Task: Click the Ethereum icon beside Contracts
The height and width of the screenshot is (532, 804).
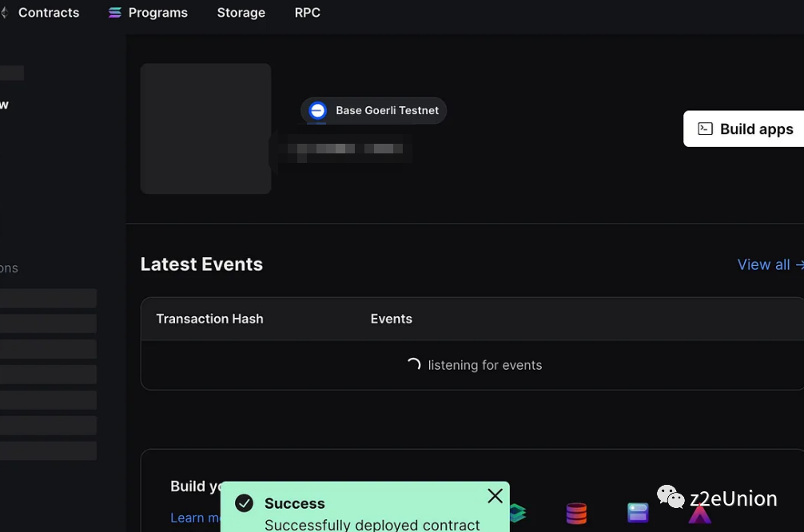Action: pos(3,12)
